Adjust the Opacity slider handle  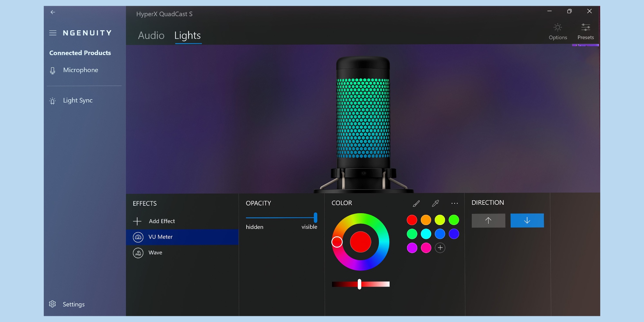coord(316,218)
